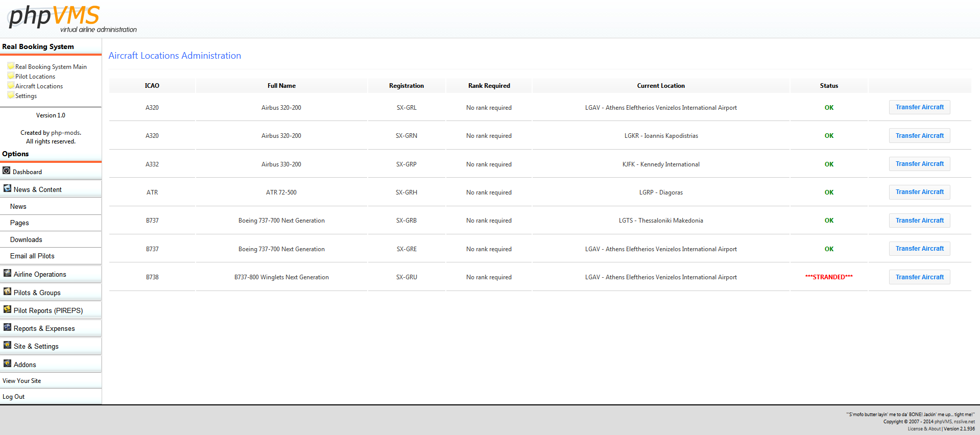980x435 pixels.
Task: Click the ATR 72-500 full name cell
Action: [x=281, y=192]
